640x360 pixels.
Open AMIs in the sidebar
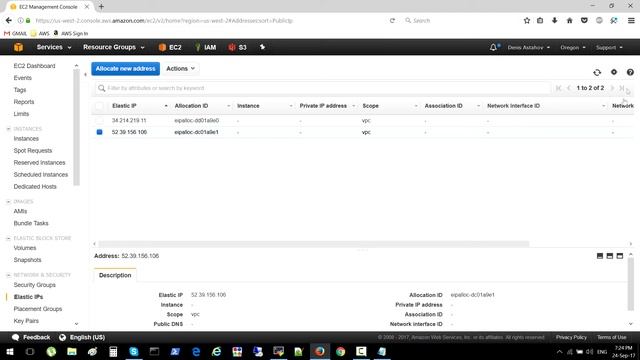pyautogui.click(x=20, y=211)
